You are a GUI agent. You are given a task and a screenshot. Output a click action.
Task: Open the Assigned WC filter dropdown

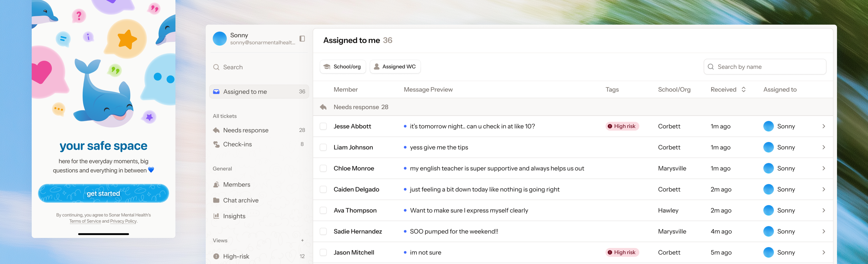tap(395, 67)
